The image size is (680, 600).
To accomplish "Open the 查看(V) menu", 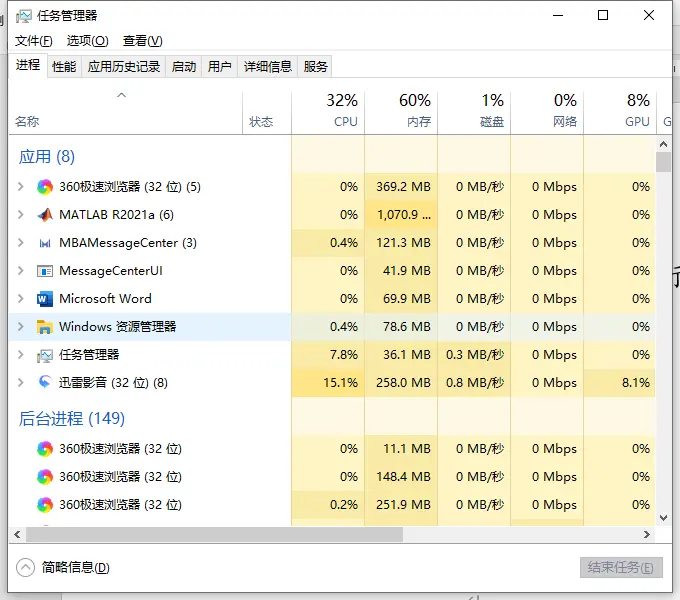I will point(142,41).
